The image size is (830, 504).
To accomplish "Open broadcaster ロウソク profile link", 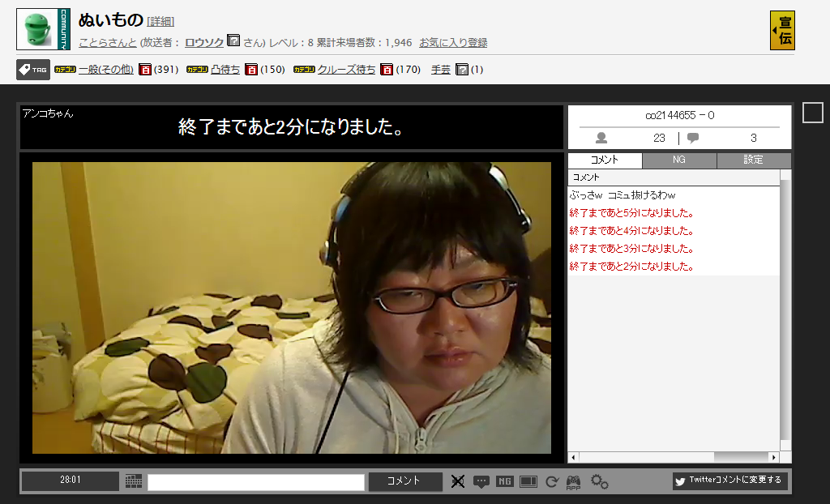I will coord(201,42).
